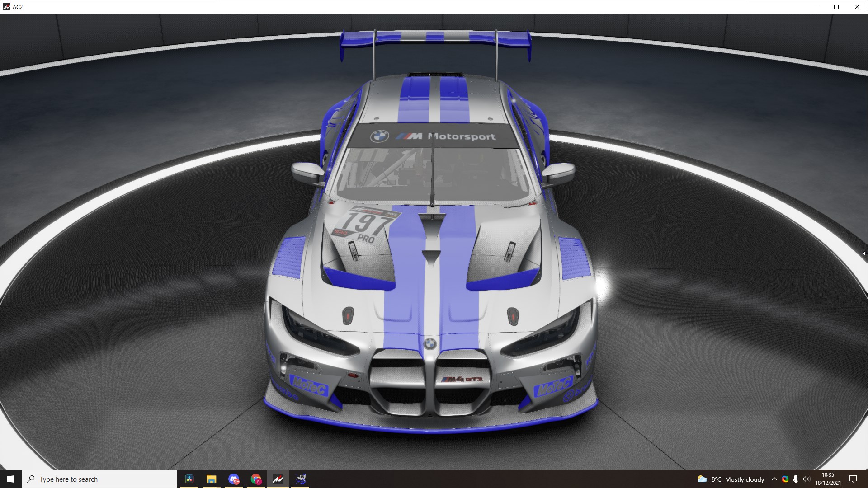Open the 10:35 clock and calendar
868x488 pixels.
(x=828, y=479)
